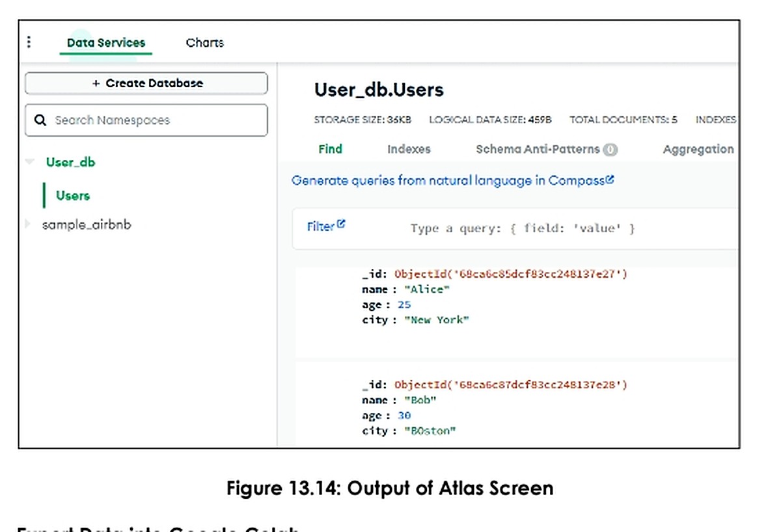
Task: Click the age value 30
Action: point(404,416)
